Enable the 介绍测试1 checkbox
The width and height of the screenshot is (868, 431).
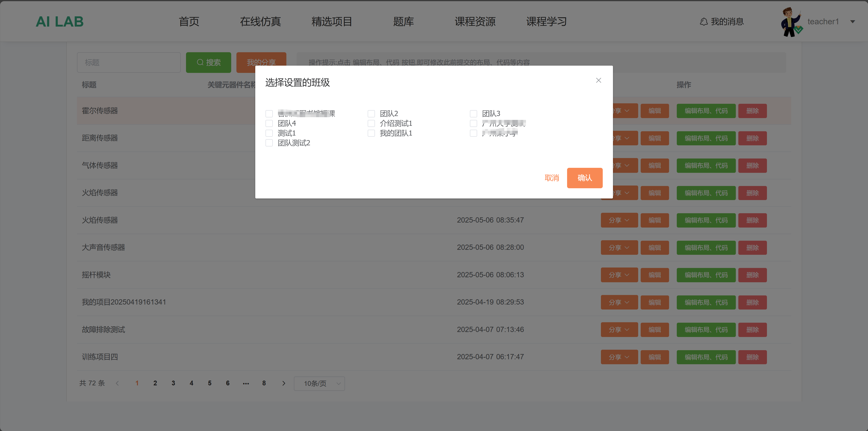371,123
